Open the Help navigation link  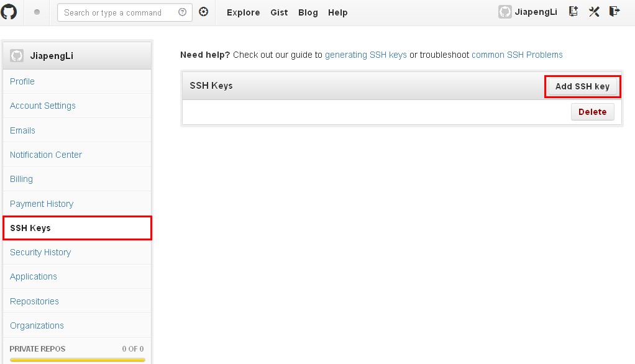click(338, 12)
